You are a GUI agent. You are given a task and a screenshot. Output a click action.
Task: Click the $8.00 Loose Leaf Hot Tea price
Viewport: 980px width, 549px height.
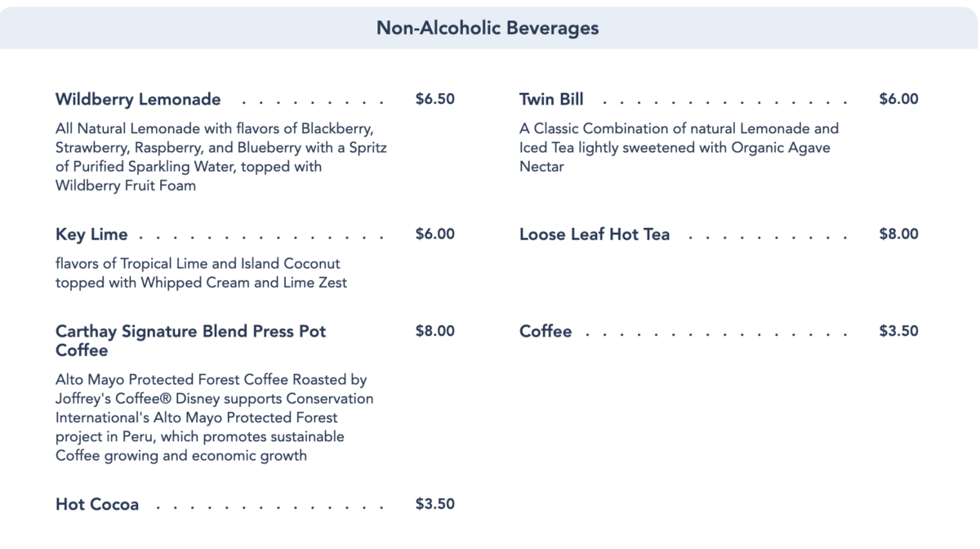click(898, 234)
